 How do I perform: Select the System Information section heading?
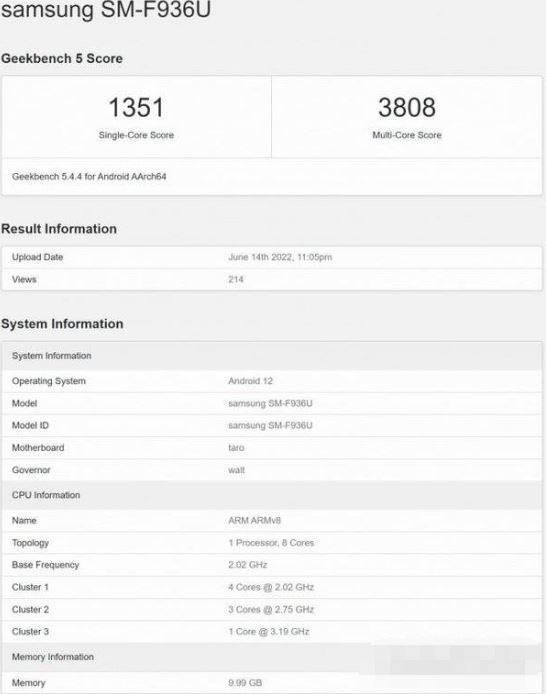pos(62,324)
